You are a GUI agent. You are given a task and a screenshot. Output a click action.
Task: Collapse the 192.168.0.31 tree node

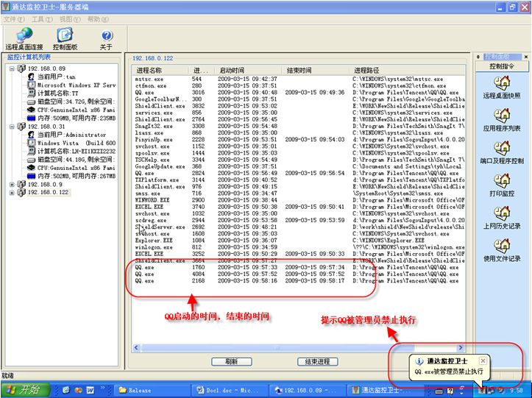click(x=12, y=127)
